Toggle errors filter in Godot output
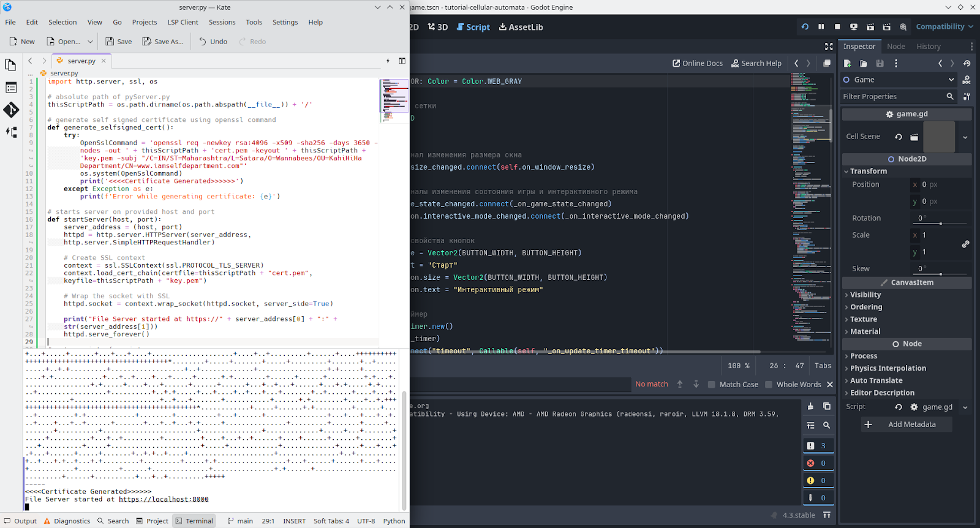This screenshot has width=980, height=528. pyautogui.click(x=818, y=463)
